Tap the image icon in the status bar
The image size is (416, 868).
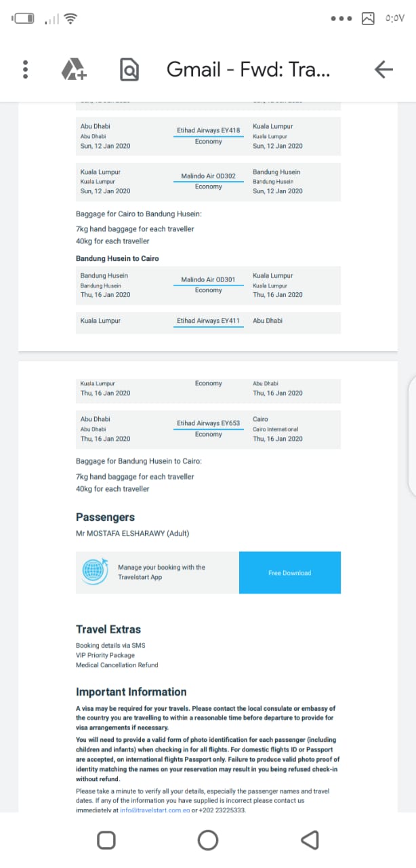368,18
